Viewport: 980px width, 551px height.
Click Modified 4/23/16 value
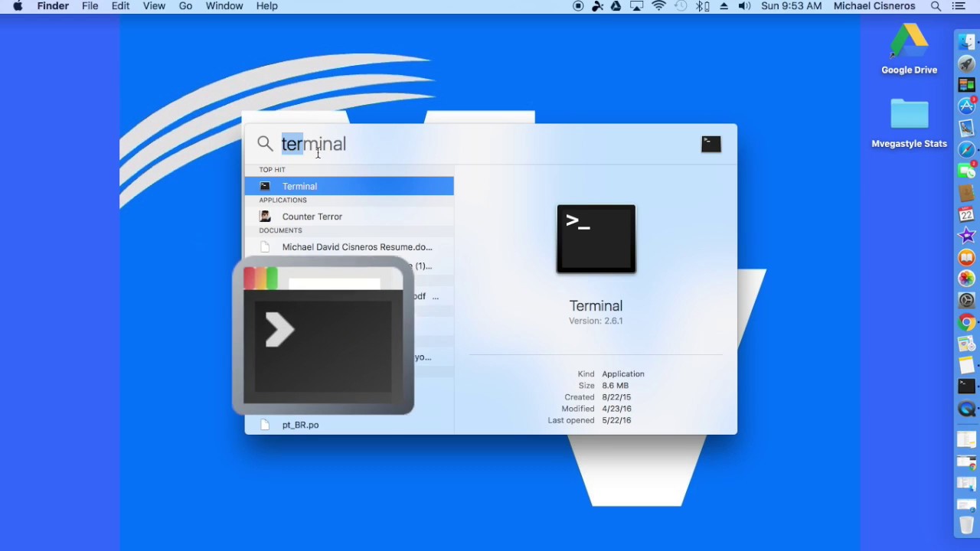click(616, 409)
